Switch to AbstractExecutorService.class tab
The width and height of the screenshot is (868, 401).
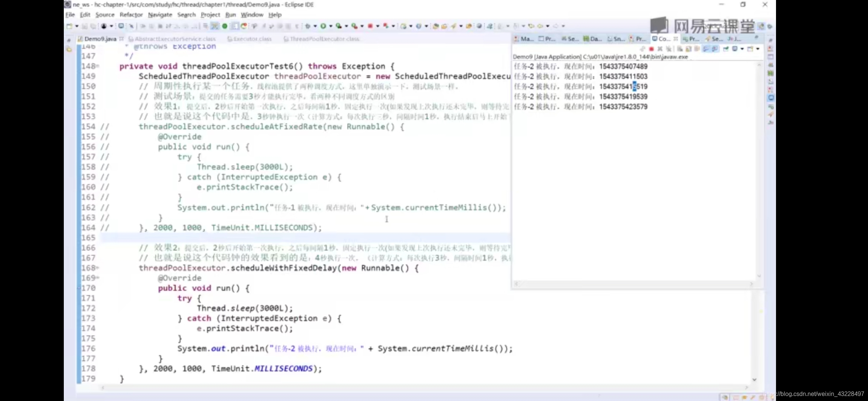(172, 39)
